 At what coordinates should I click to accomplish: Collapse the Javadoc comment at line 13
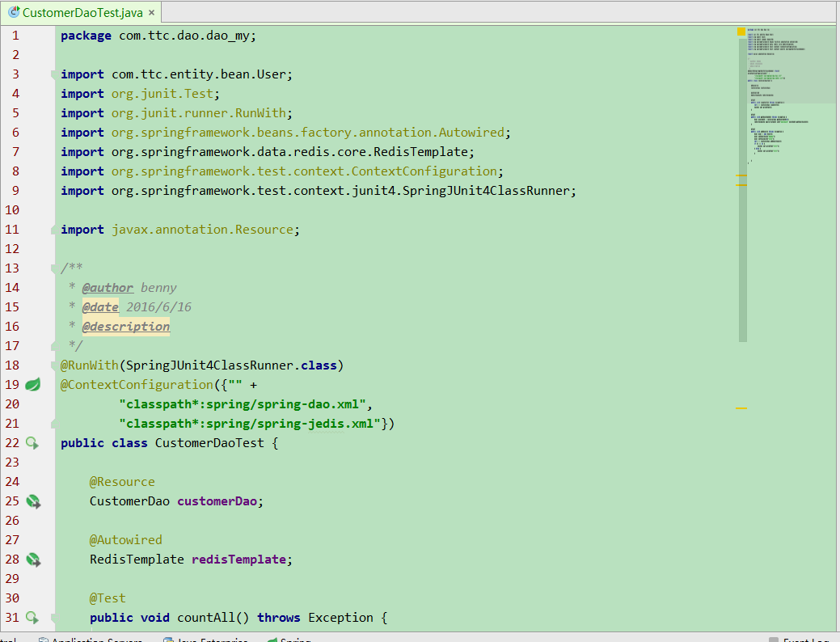[53, 268]
